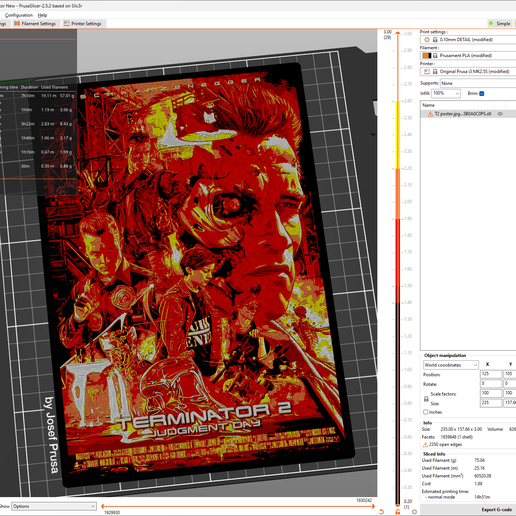516x516 pixels.
Task: Click the Size X field
Action: tap(491, 403)
